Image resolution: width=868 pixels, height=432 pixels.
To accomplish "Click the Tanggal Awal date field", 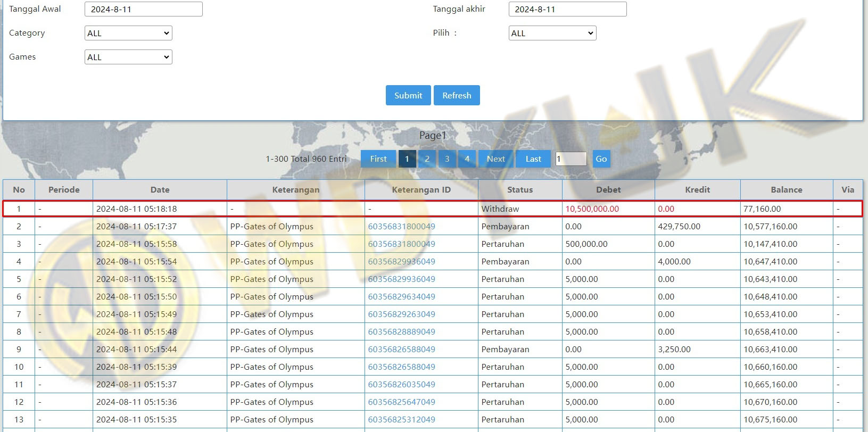I will click(x=144, y=9).
